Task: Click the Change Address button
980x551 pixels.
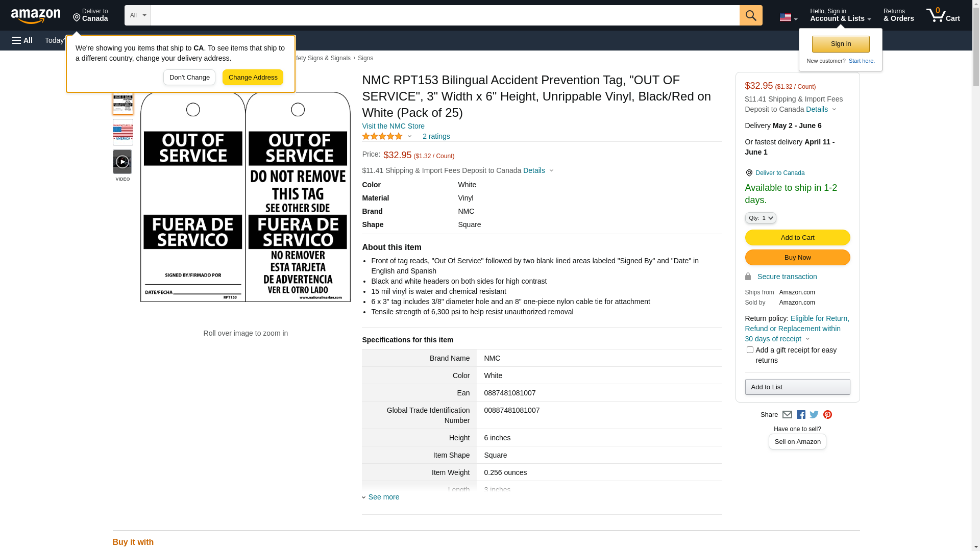Action: click(253, 78)
